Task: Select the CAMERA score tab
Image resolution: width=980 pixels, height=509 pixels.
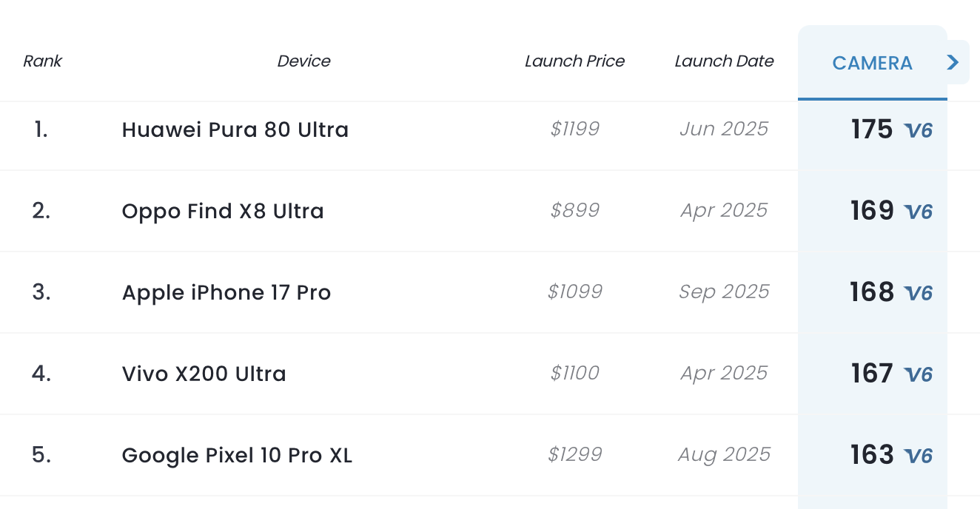Action: [x=873, y=63]
